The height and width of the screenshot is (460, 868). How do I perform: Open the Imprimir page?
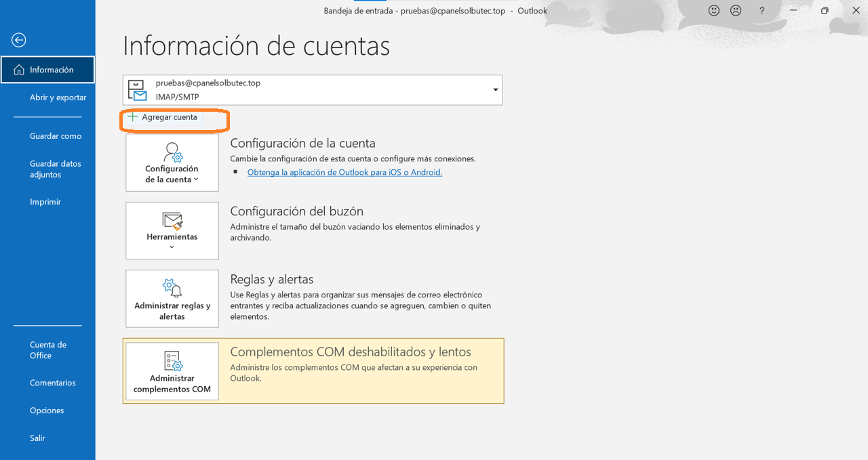click(x=45, y=202)
